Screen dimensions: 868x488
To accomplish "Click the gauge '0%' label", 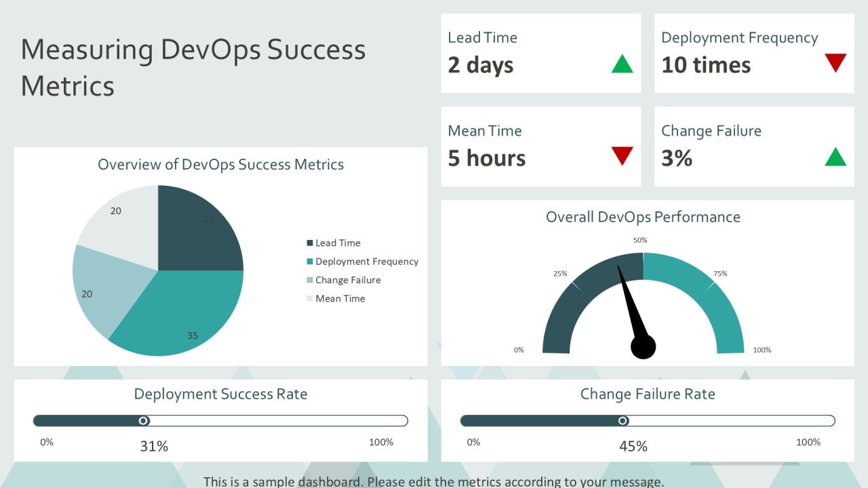I will click(519, 350).
